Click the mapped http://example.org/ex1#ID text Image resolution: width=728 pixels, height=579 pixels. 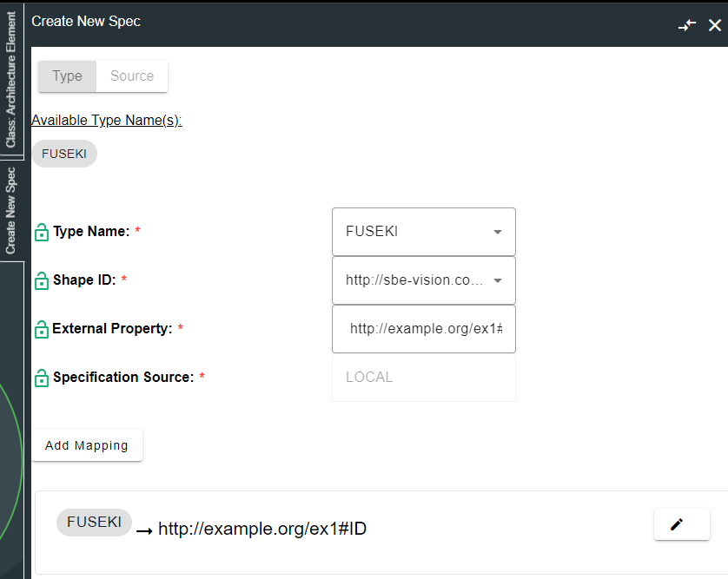pyautogui.click(x=261, y=529)
